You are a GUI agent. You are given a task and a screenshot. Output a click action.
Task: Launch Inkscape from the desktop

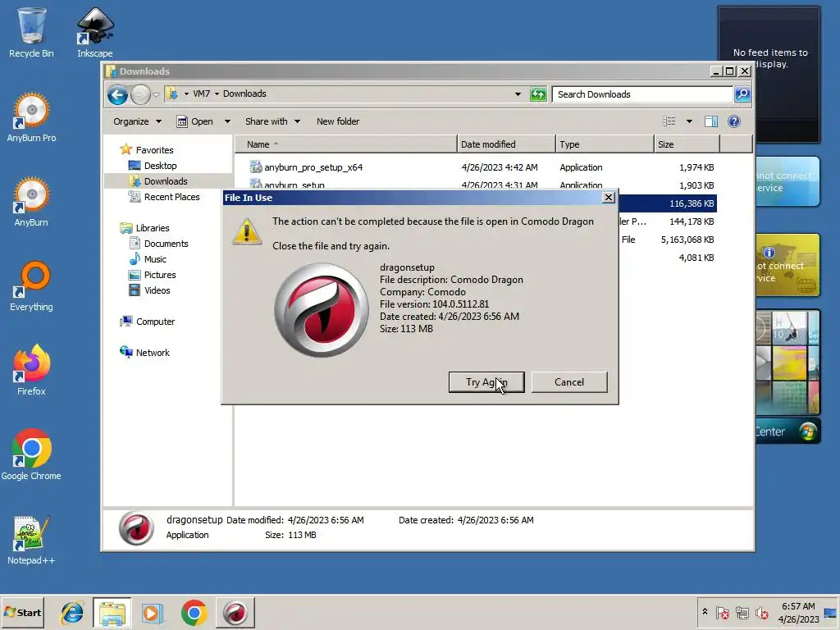pos(95,32)
